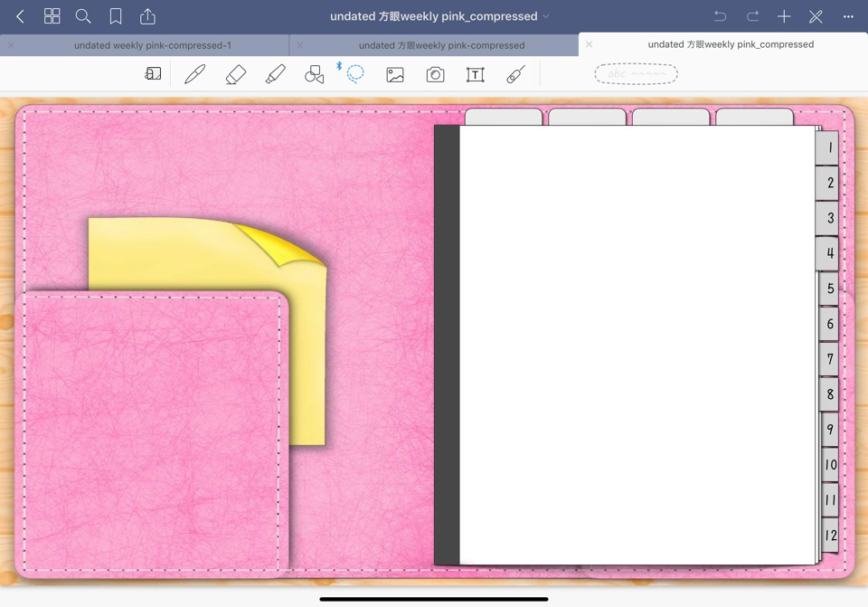Open the Camera tool
868x607 pixels.
click(434, 73)
